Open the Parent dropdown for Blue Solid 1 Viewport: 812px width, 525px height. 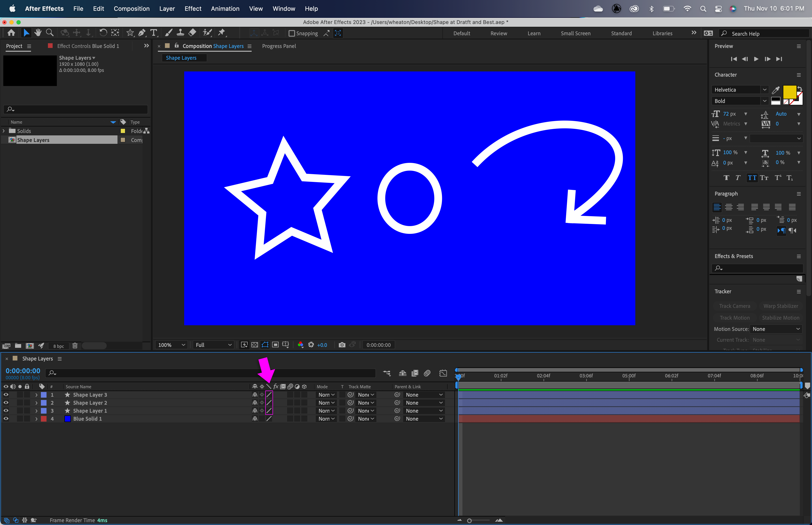click(424, 419)
